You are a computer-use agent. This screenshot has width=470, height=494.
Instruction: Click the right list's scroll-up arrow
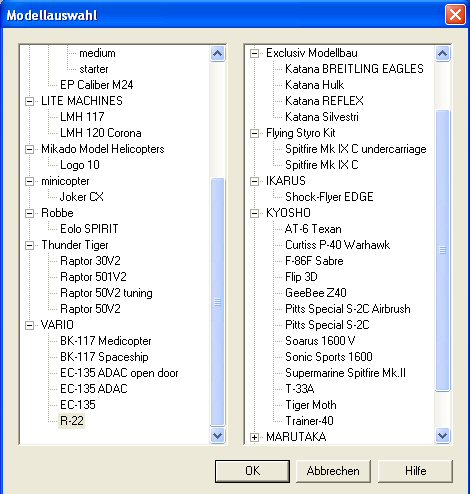point(442,53)
